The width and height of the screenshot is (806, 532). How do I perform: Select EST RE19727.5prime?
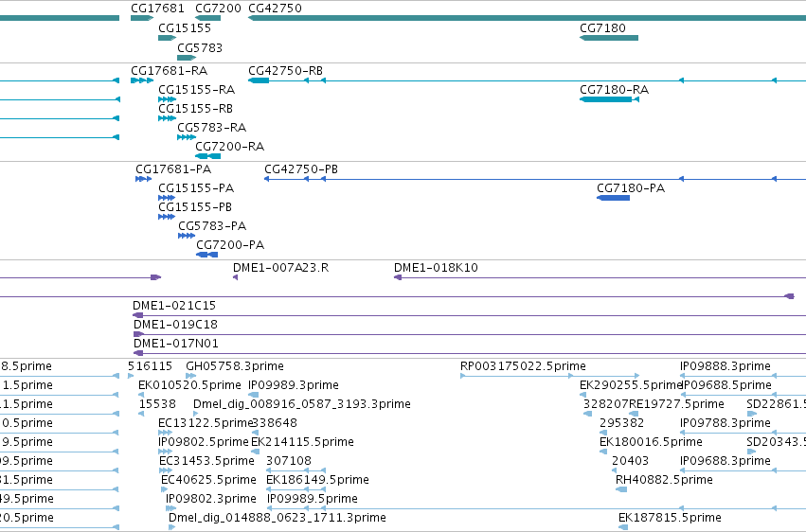pyautogui.click(x=634, y=414)
